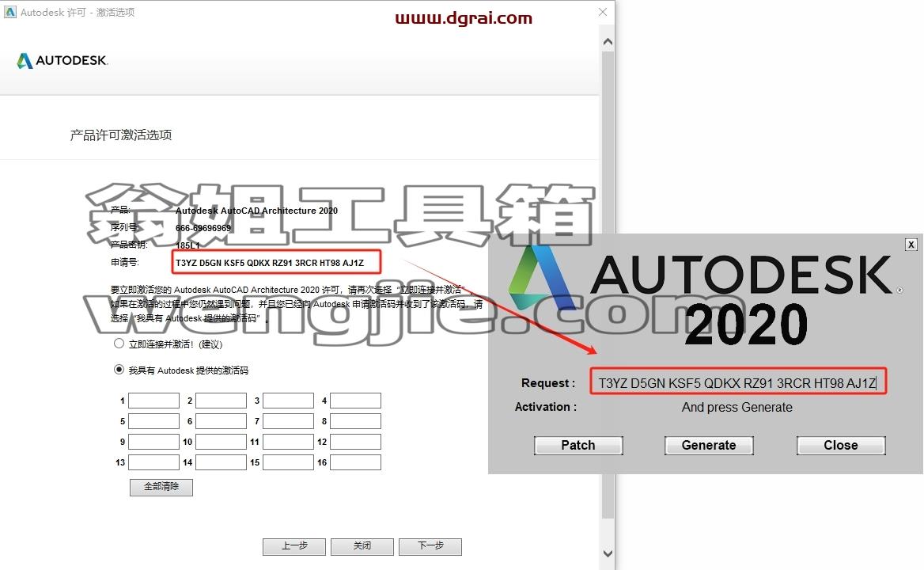The height and width of the screenshot is (570, 924).
Task: Click the 下一步 (Next) button
Action: [430, 546]
